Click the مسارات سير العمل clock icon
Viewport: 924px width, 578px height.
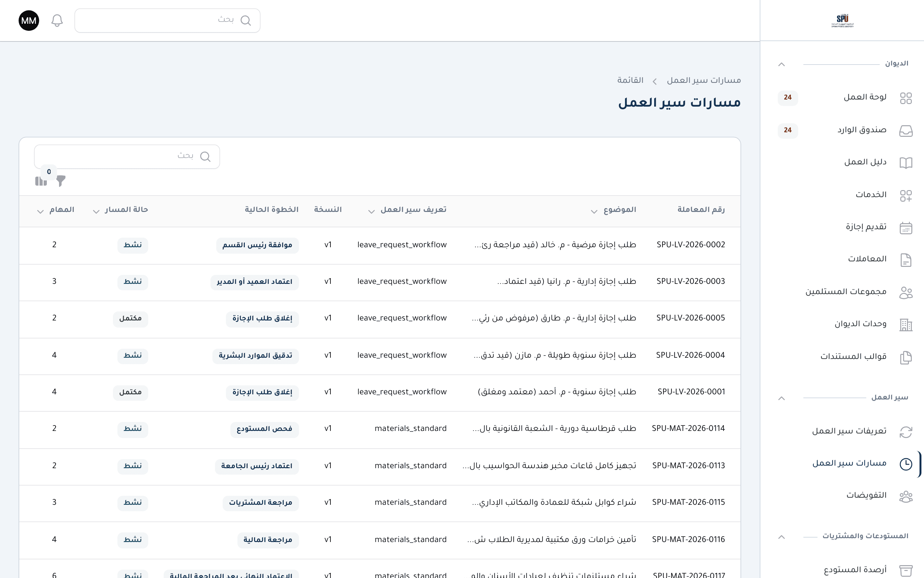(906, 464)
